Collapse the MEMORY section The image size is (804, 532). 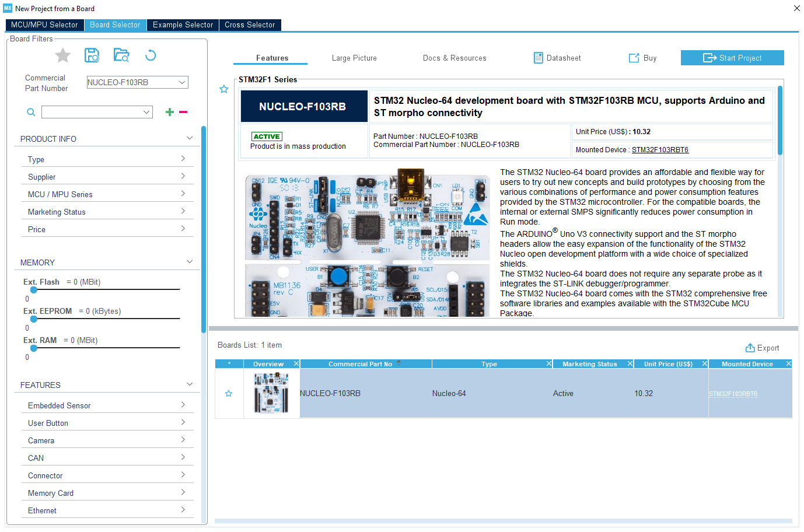tap(189, 262)
